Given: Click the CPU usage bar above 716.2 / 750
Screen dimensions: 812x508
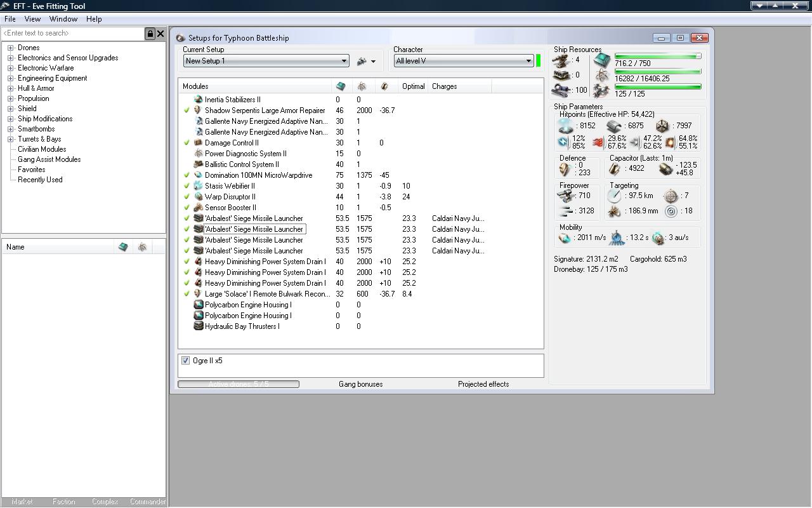Looking at the screenshot, I should tap(658, 56).
